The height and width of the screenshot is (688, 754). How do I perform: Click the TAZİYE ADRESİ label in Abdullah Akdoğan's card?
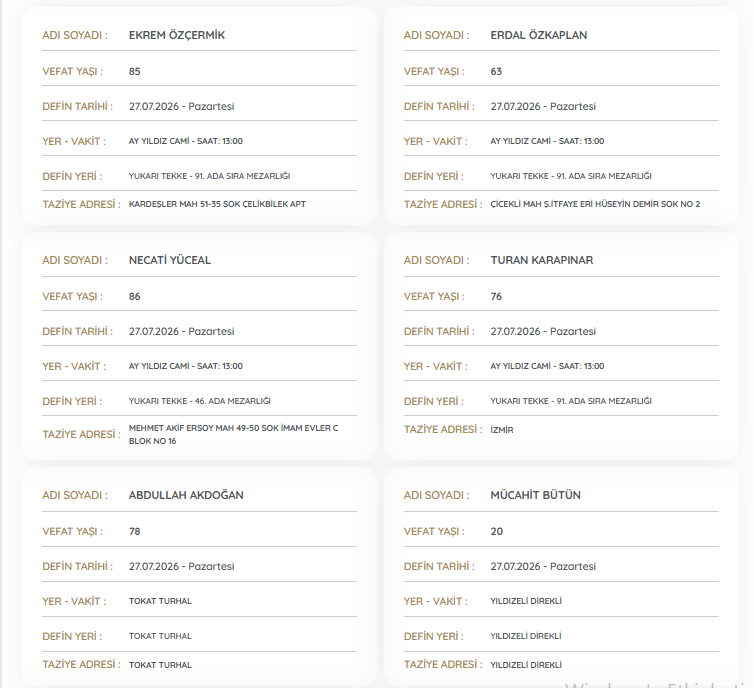tap(82, 664)
